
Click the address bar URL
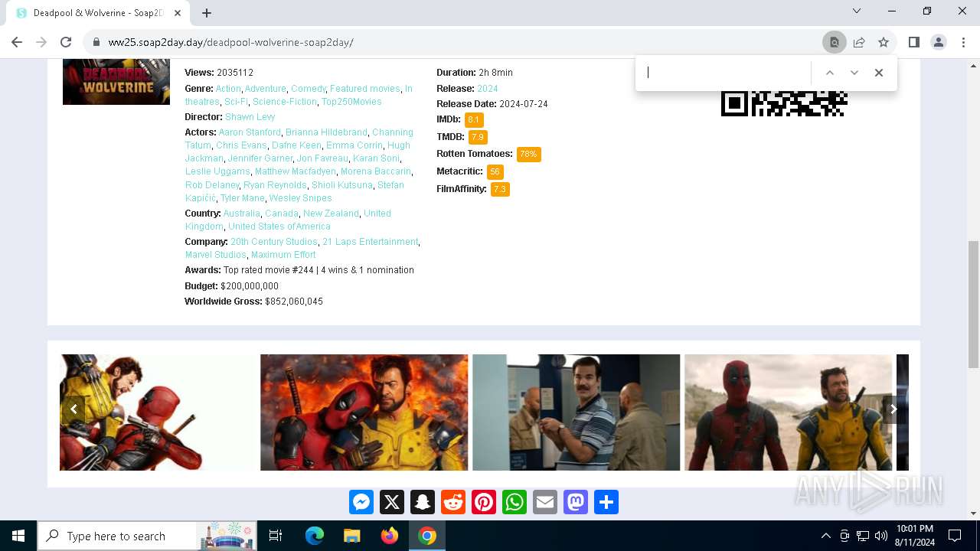230,42
